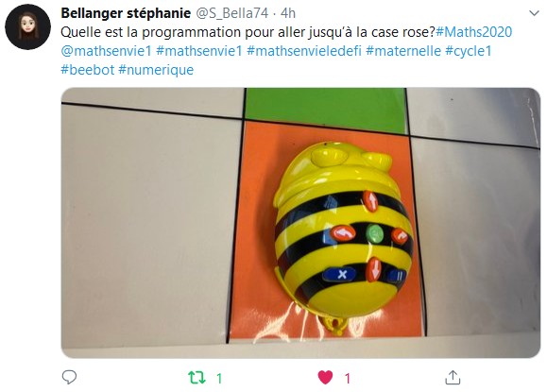The image size is (547, 392).
Task: Click the retweet arrows icon
Action: pos(197,378)
